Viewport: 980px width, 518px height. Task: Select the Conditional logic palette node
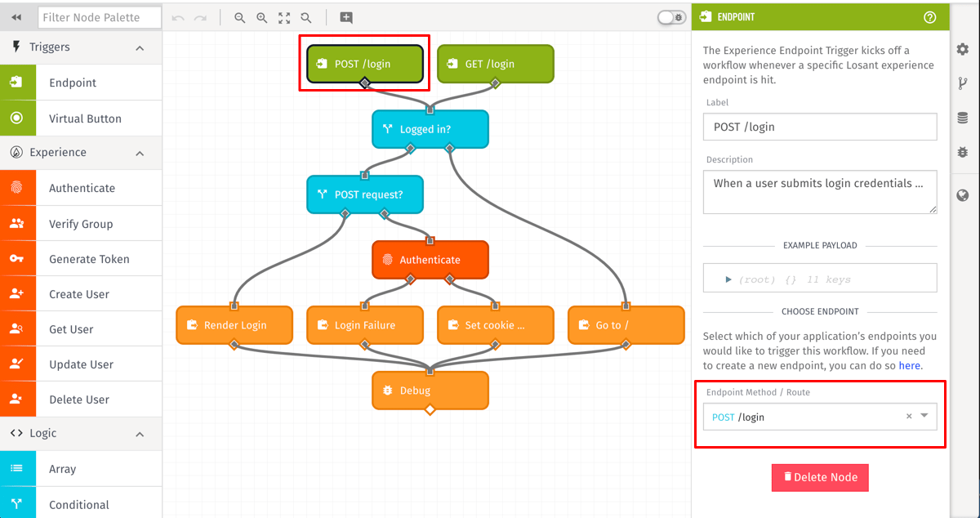coord(81,505)
